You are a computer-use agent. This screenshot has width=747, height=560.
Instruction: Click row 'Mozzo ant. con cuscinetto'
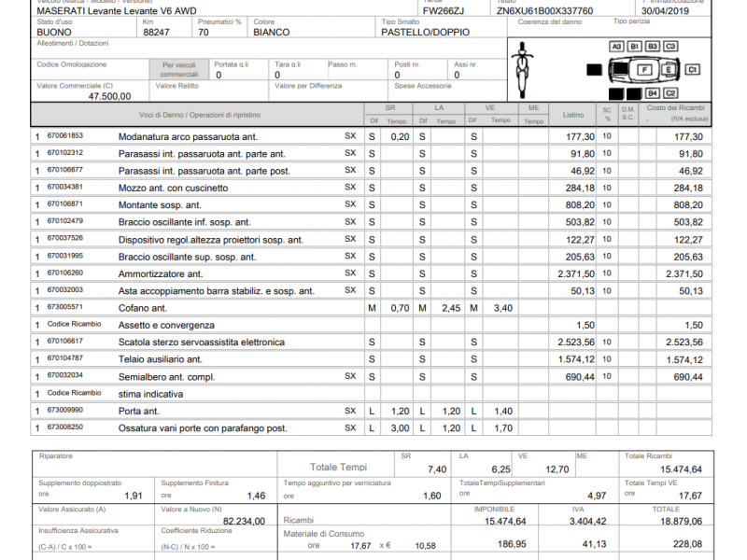[x=371, y=189]
